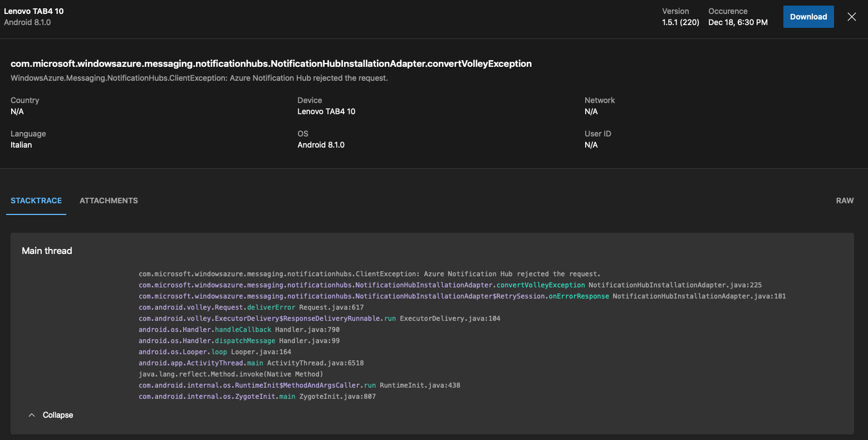Click the deliverError frame in Request.java
The image size is (868, 440).
271,307
